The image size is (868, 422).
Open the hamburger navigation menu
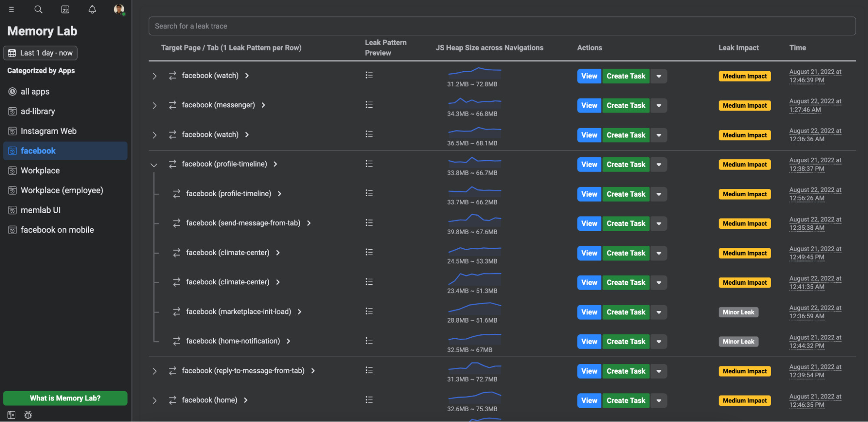[12, 9]
